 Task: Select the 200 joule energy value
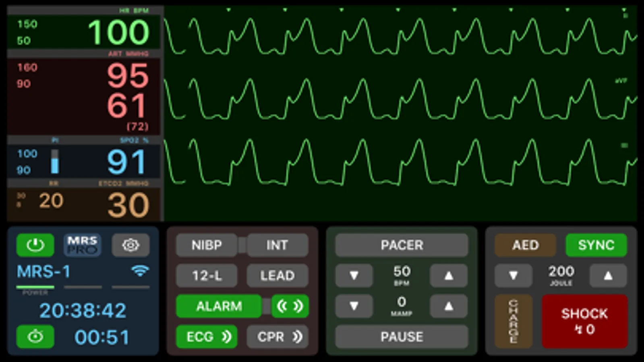(561, 271)
